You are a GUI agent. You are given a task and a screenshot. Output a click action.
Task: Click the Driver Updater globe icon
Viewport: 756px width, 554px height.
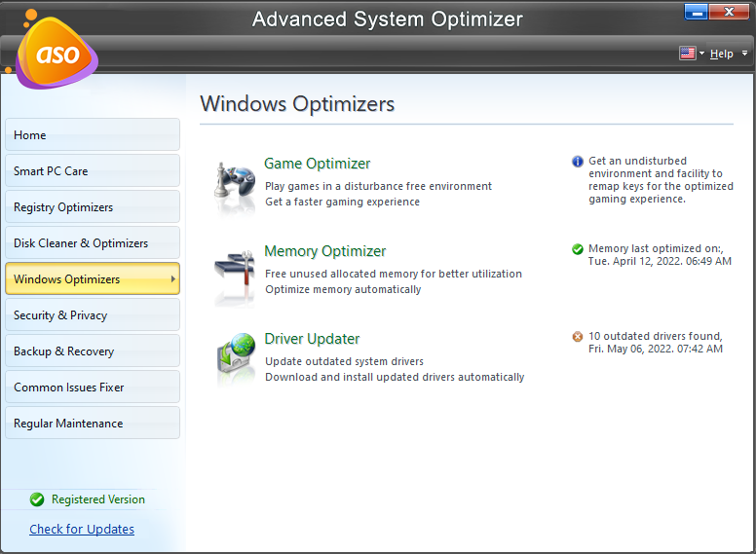[235, 360]
